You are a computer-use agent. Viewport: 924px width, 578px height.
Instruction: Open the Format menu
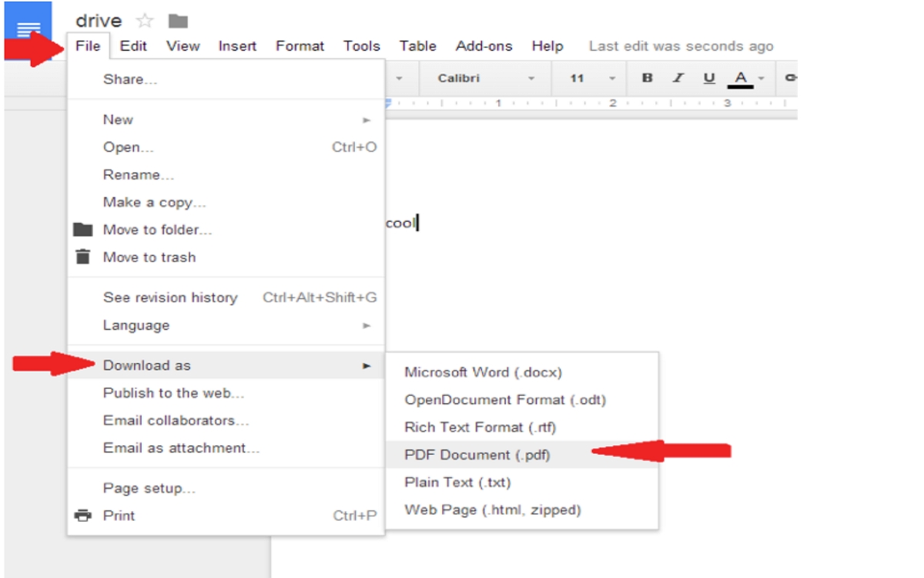point(300,46)
